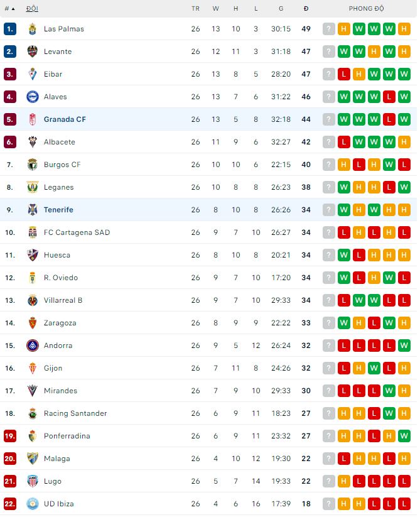
Task: Click the gray question mark badge for Las Palmas
Action: coord(329,29)
